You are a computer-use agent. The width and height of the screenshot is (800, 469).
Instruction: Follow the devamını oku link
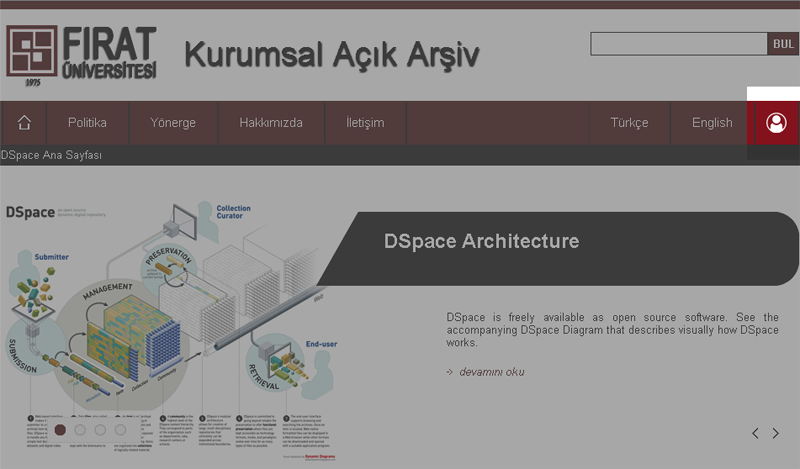tap(491, 372)
